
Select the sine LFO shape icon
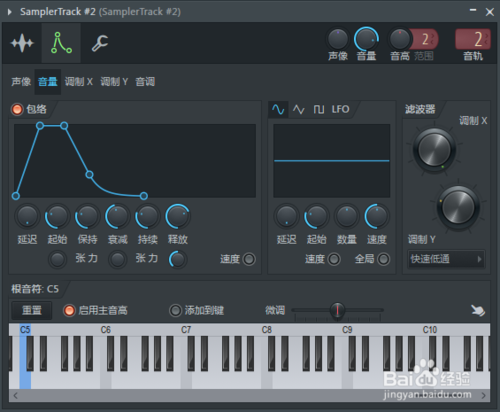[x=278, y=109]
